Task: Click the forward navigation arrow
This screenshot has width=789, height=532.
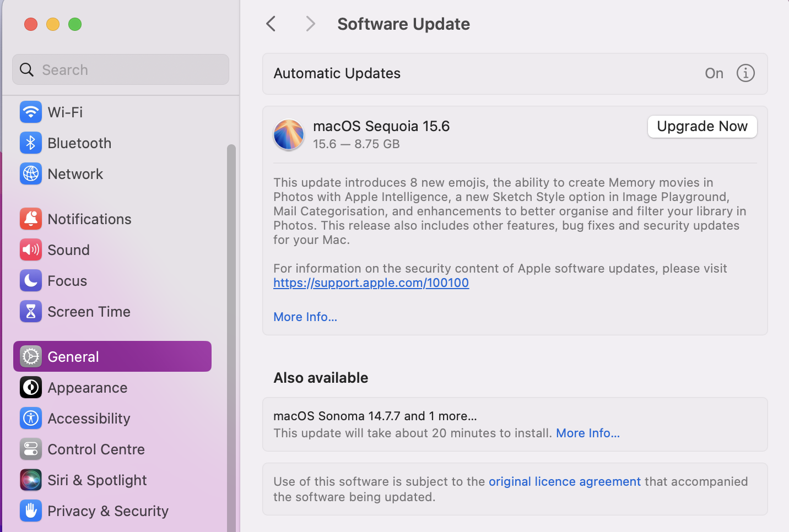Action: pyautogui.click(x=310, y=24)
